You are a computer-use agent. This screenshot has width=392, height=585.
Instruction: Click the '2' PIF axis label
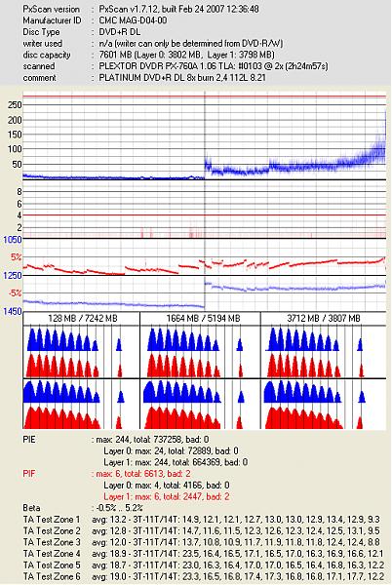[x=20, y=227]
